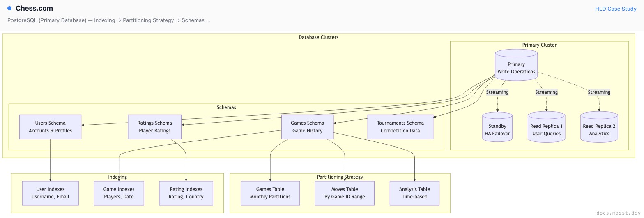This screenshot has width=644, height=218.
Task: Click the Schemas group title
Action: tap(226, 107)
